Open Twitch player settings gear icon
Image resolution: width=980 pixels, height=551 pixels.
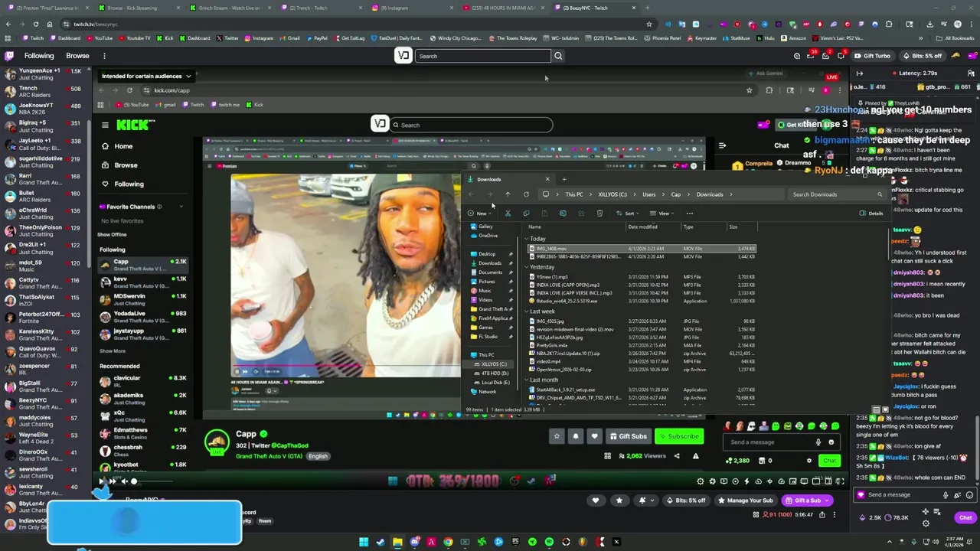[x=700, y=481]
